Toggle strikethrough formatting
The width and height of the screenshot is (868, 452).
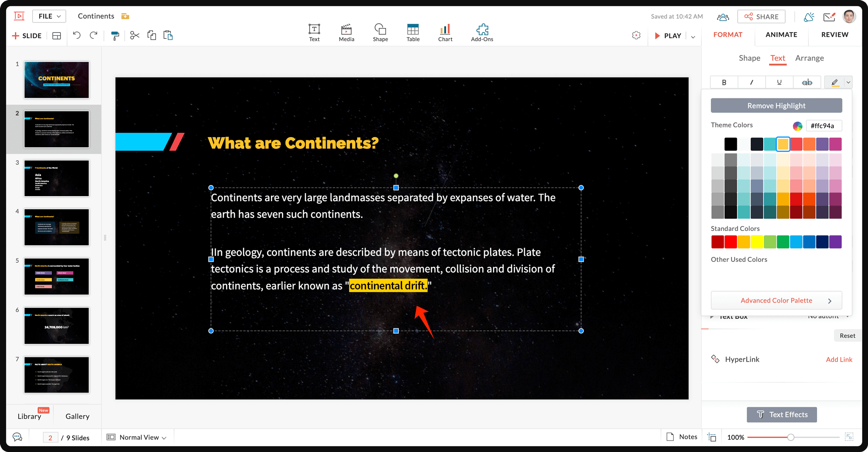tap(807, 82)
